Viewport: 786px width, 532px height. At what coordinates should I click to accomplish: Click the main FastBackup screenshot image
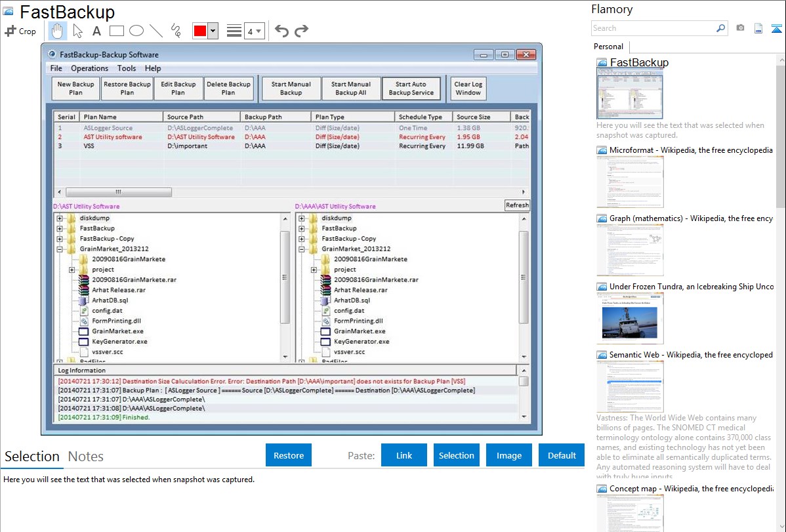[291, 239]
